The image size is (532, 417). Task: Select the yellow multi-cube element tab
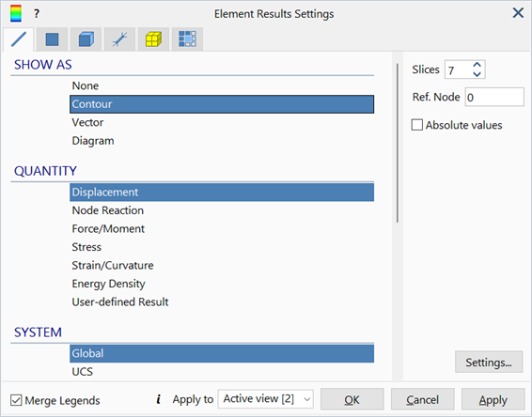coord(153,39)
